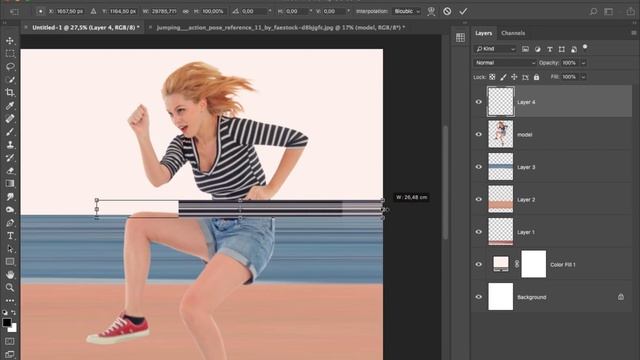640x360 pixels.
Task: Select the Brush tool
Action: point(10,132)
